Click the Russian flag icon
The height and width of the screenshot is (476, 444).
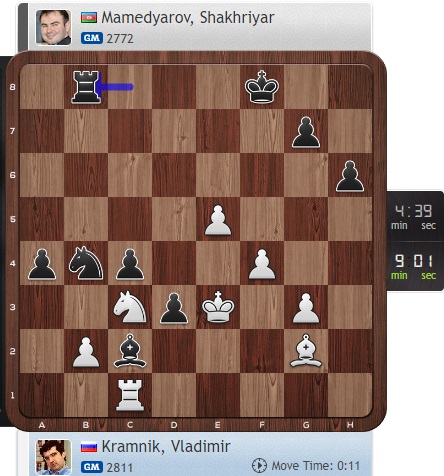(x=89, y=447)
